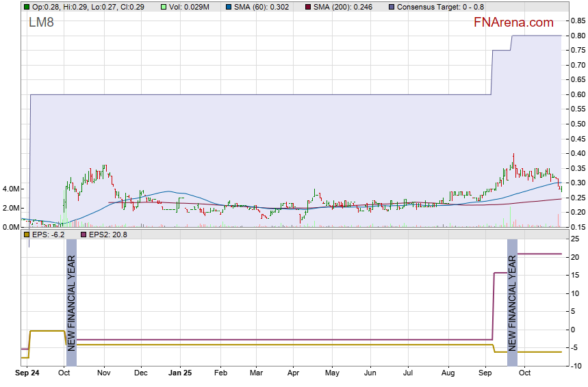The width and height of the screenshot is (588, 387).
Task: Click the Consensus Target: 0 - 0.8 label
Action: tap(439, 6)
